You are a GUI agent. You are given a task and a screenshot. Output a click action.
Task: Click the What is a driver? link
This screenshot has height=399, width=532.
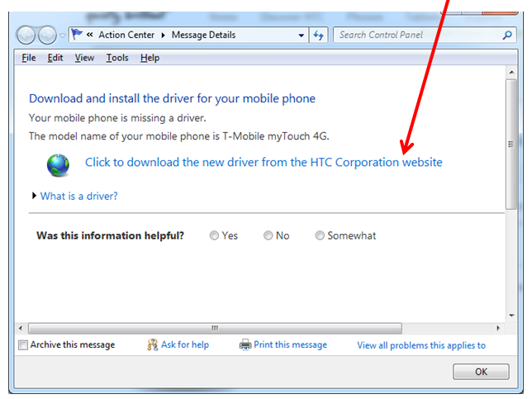coord(79,196)
